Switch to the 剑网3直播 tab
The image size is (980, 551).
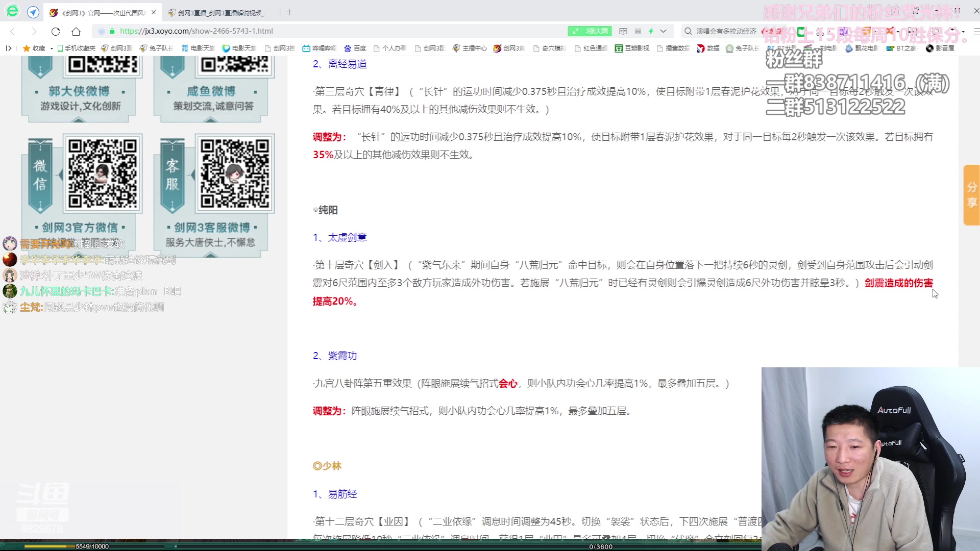(219, 13)
